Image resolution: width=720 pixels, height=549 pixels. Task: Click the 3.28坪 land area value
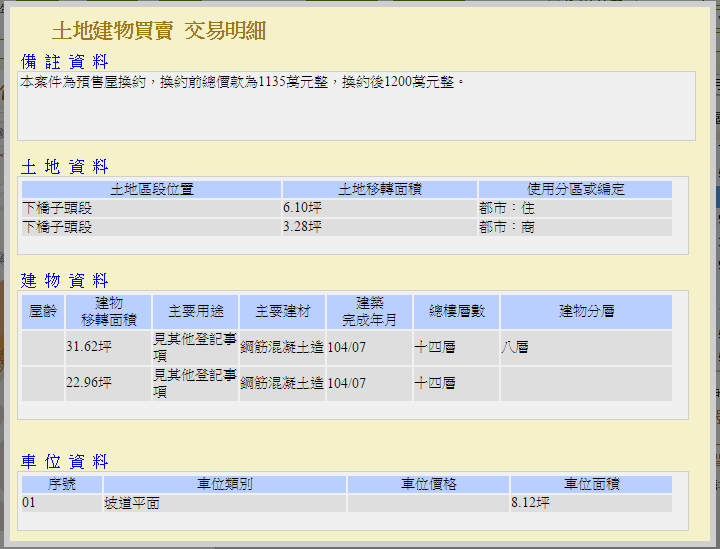(302, 227)
